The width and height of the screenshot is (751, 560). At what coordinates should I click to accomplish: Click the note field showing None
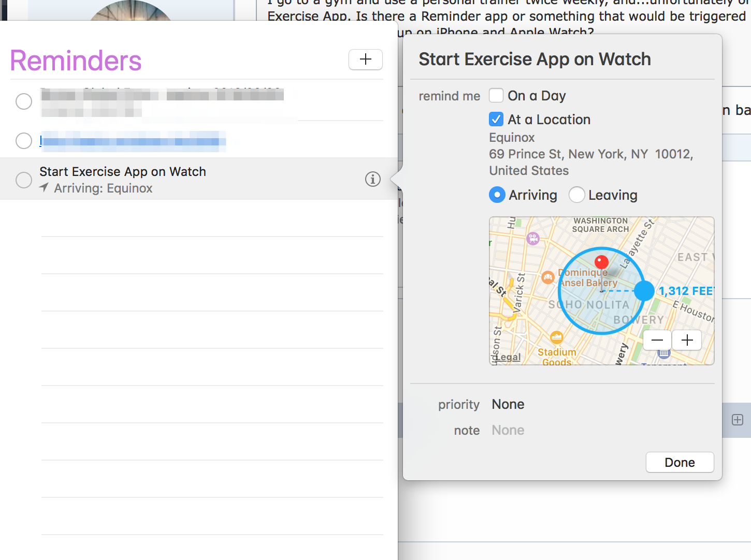click(x=508, y=430)
